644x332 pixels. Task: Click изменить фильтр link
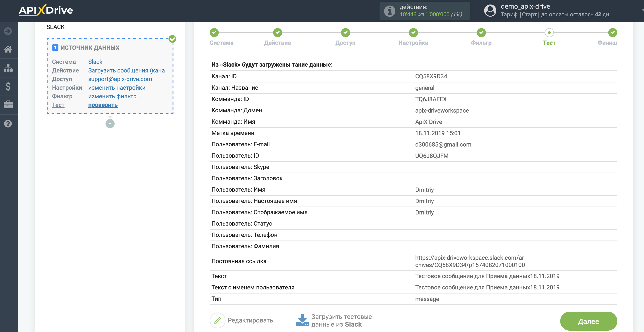pos(112,96)
